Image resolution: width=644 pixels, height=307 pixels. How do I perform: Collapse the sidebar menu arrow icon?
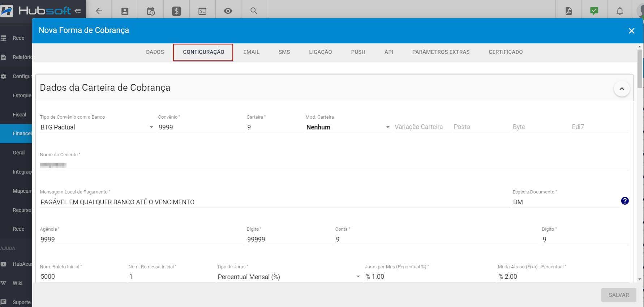(x=78, y=11)
